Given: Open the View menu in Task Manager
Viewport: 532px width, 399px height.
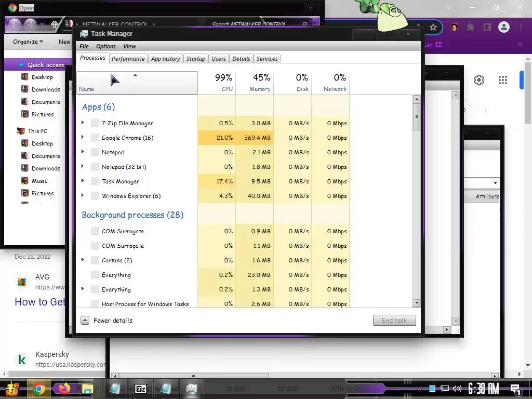Looking at the screenshot, I should click(x=129, y=46).
